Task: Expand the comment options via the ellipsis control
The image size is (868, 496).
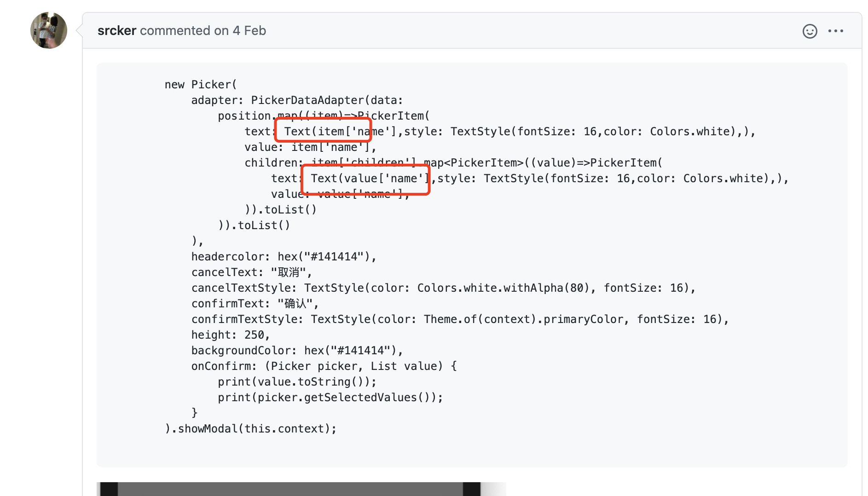Action: point(836,31)
